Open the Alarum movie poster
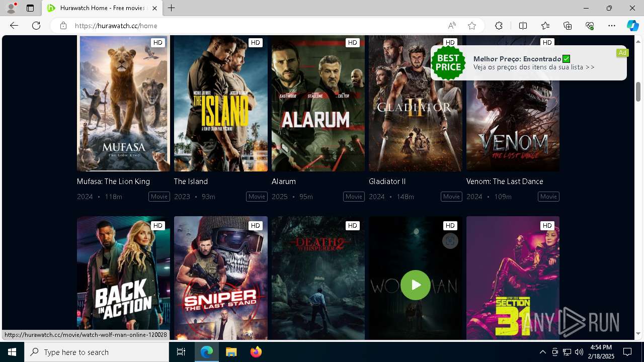The image size is (644, 362). (318, 103)
